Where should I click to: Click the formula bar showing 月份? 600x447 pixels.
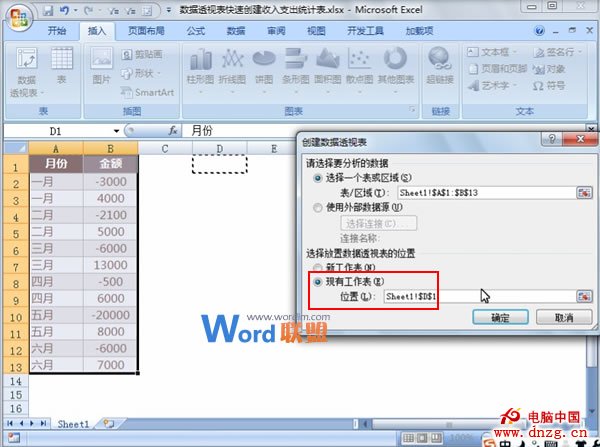pos(383,131)
